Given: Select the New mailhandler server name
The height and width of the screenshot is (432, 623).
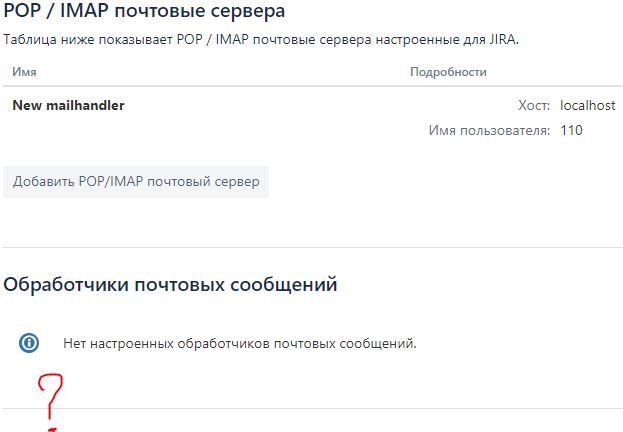Looking at the screenshot, I should (68, 105).
